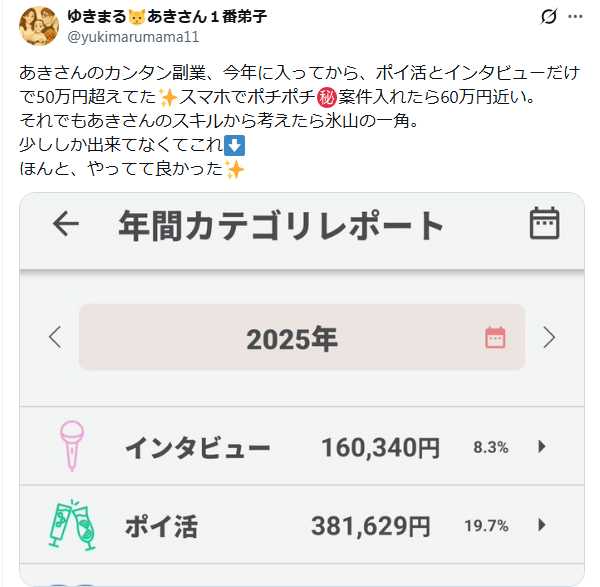This screenshot has width=600, height=587.
Task: Tap the back arrow in the report header
Action: [66, 224]
